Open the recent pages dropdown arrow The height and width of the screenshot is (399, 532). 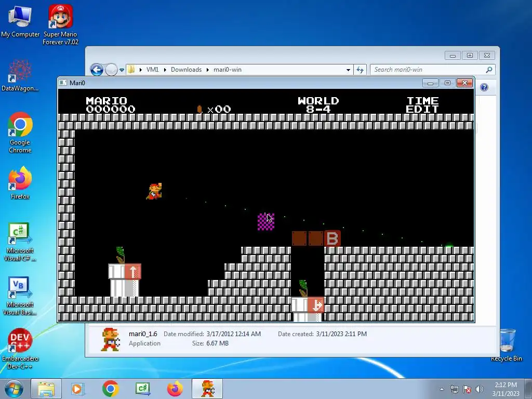[x=122, y=70]
